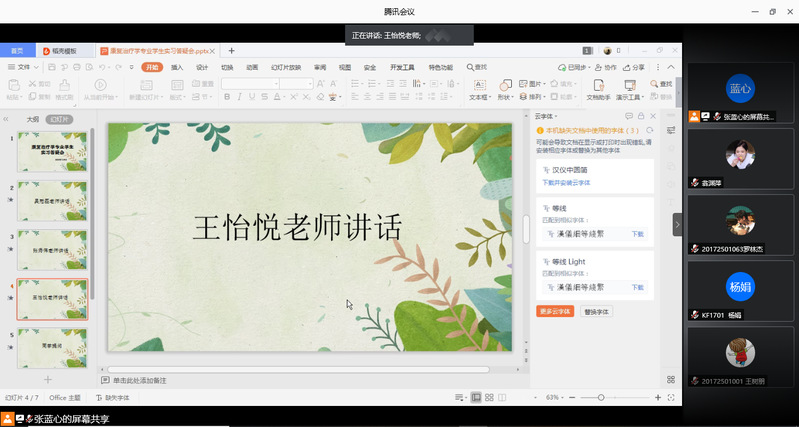Click the orange 更多云字体 button

555,312
